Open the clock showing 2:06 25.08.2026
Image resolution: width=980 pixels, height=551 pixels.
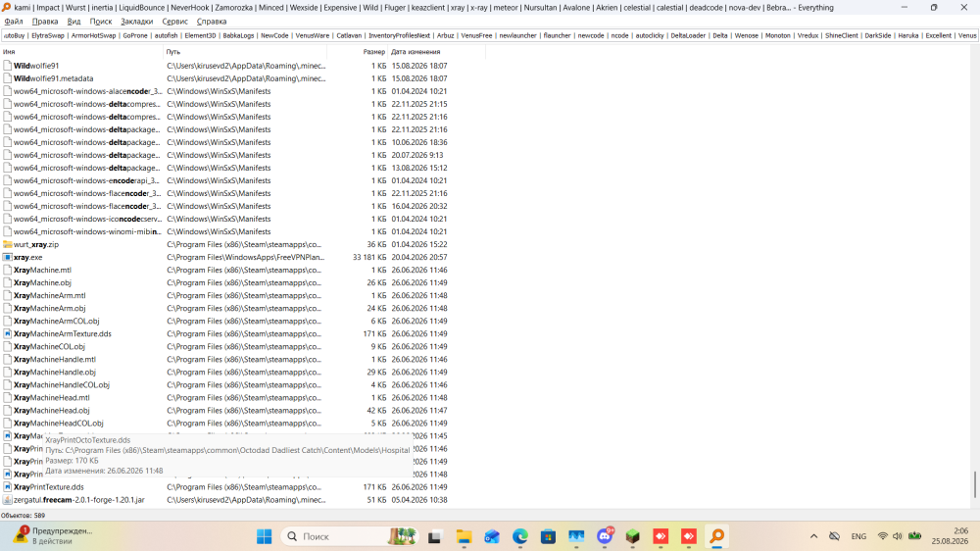pyautogui.click(x=950, y=536)
